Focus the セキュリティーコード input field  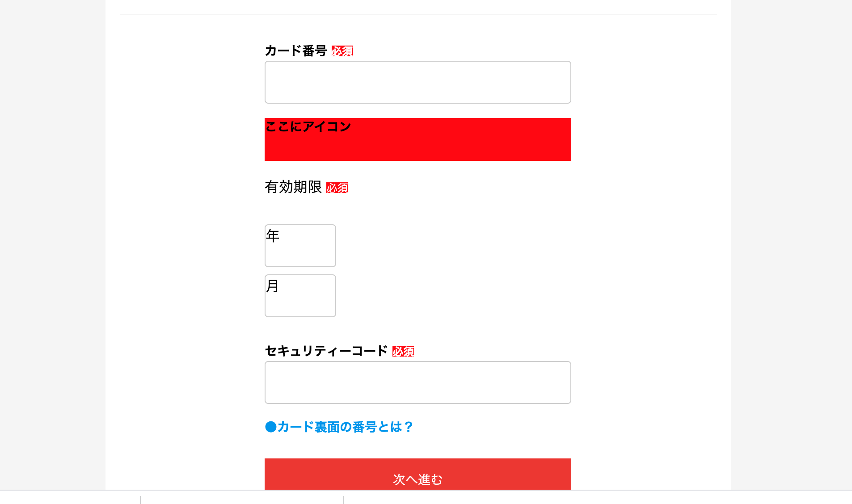click(418, 382)
